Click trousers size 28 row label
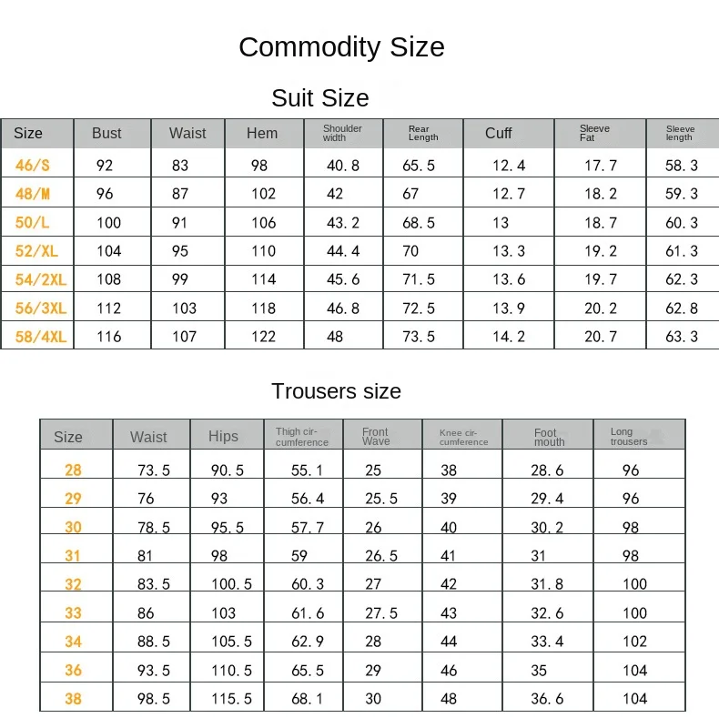Image resolution: width=719 pixels, height=728 pixels. pos(73,470)
